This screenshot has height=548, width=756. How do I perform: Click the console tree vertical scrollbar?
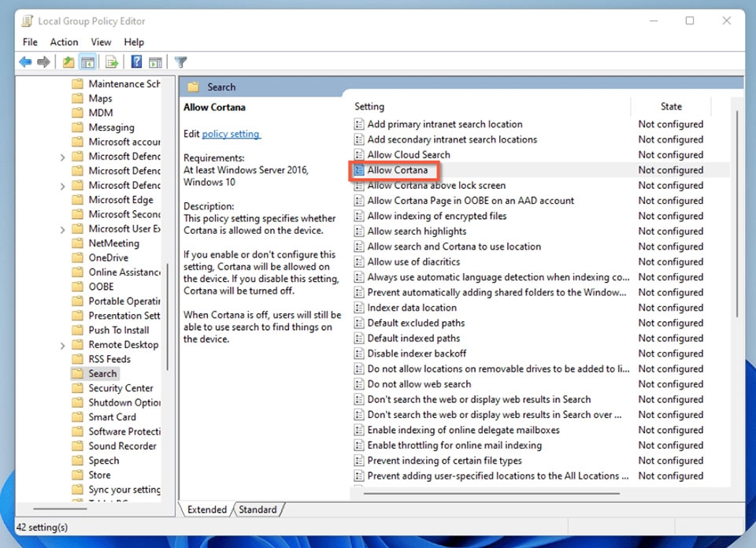[167, 317]
